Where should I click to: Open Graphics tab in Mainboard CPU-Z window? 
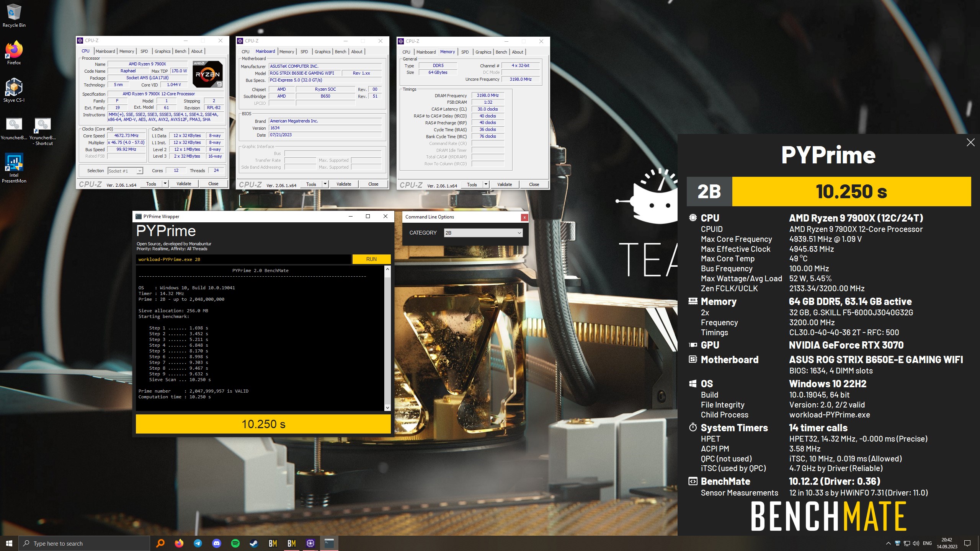pyautogui.click(x=322, y=52)
